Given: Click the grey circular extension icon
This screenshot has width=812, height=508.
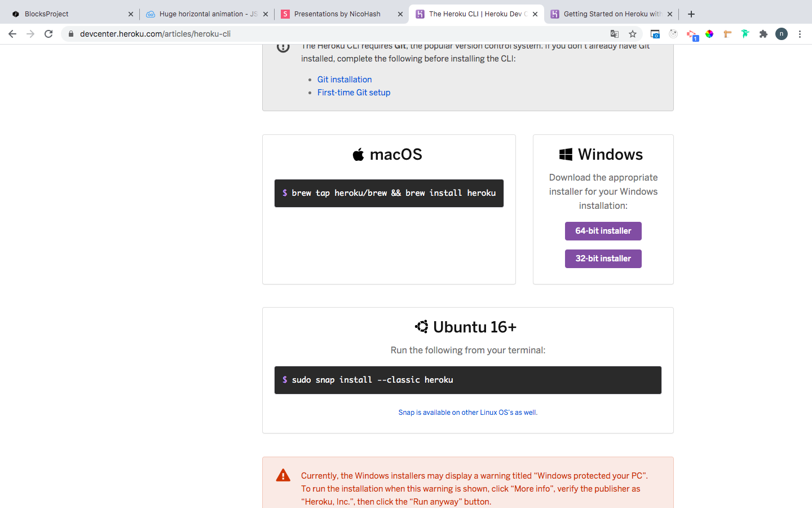Looking at the screenshot, I should click(673, 34).
